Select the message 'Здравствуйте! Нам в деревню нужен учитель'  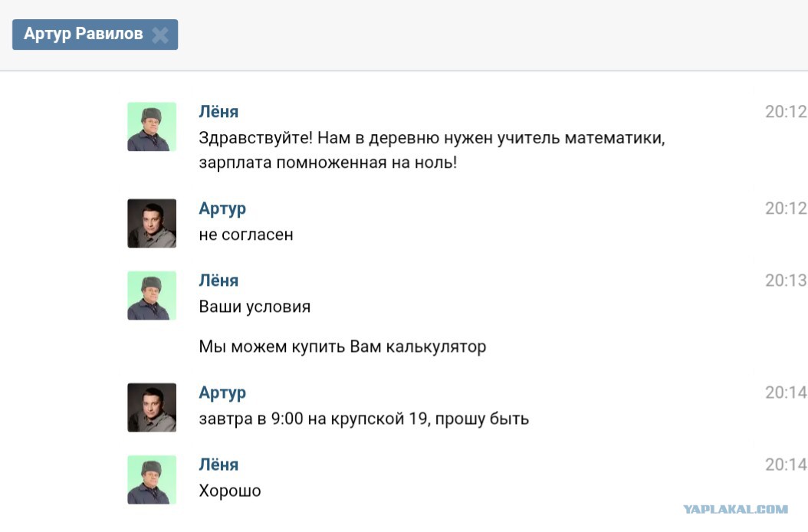click(432, 150)
